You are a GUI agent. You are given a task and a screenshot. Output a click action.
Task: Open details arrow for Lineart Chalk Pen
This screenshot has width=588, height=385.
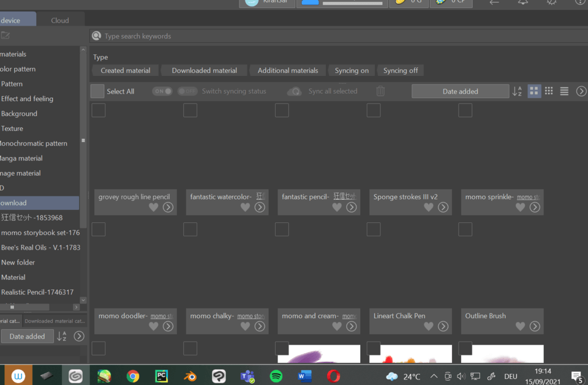tap(443, 326)
